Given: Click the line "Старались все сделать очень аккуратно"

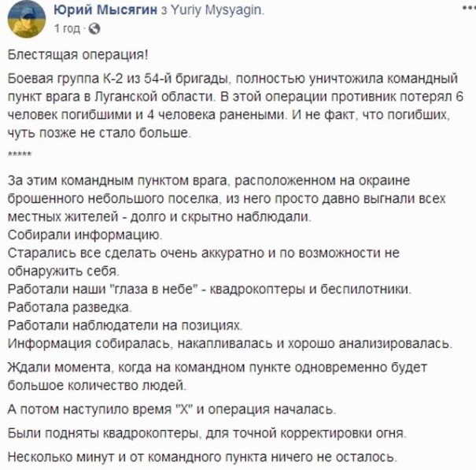Looking at the screenshot, I should 204,253.
